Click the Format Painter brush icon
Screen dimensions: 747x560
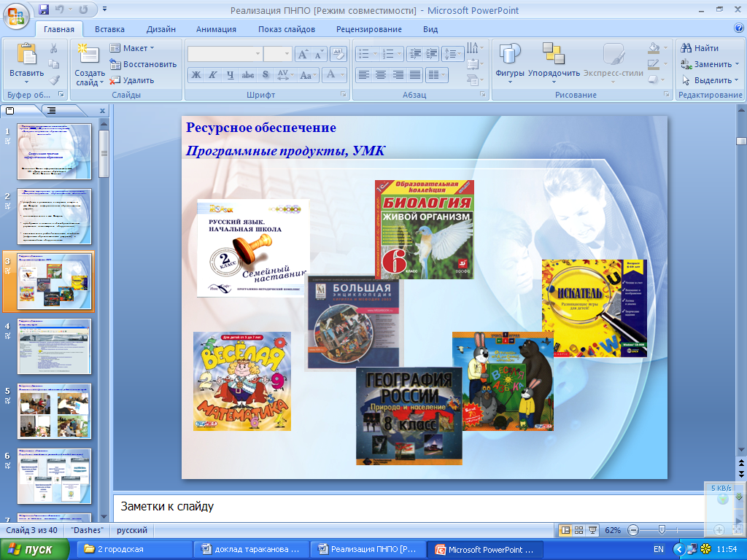[54, 80]
